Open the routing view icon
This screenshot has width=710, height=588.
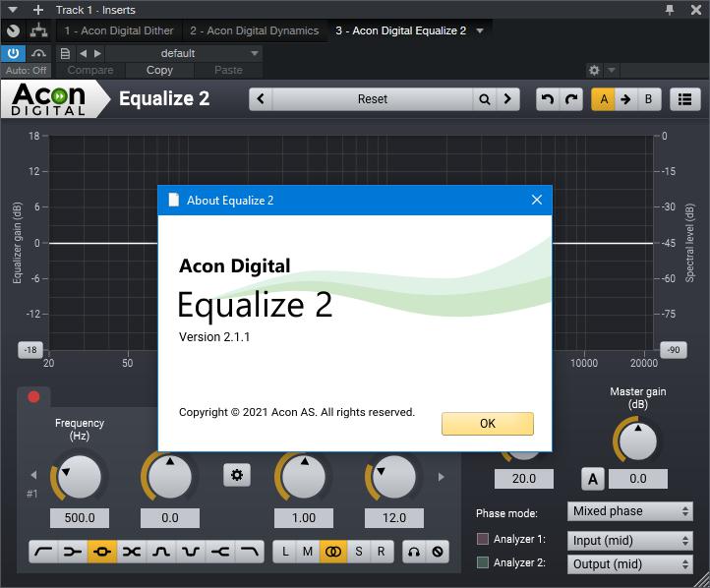(39, 30)
